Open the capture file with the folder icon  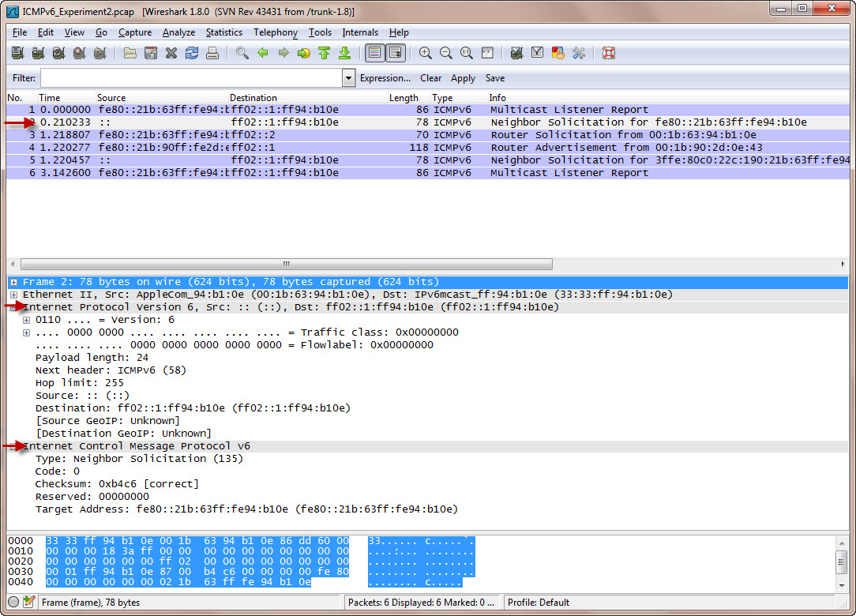(130, 53)
